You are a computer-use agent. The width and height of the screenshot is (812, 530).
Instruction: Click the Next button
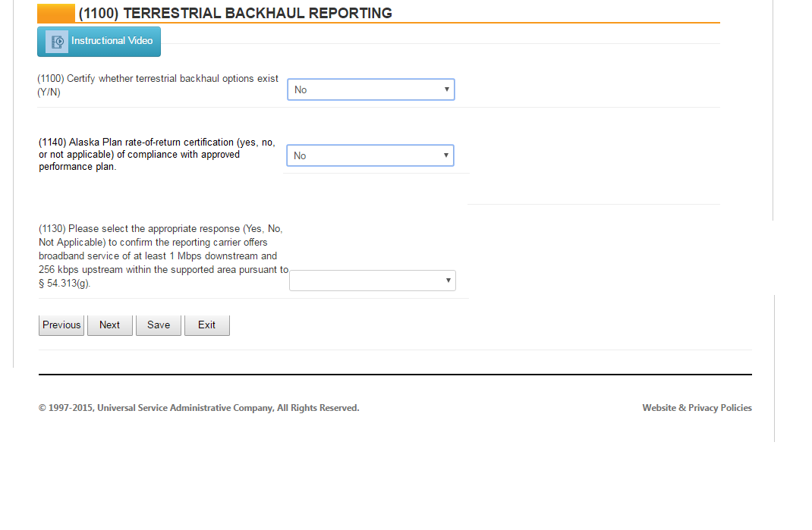point(110,325)
